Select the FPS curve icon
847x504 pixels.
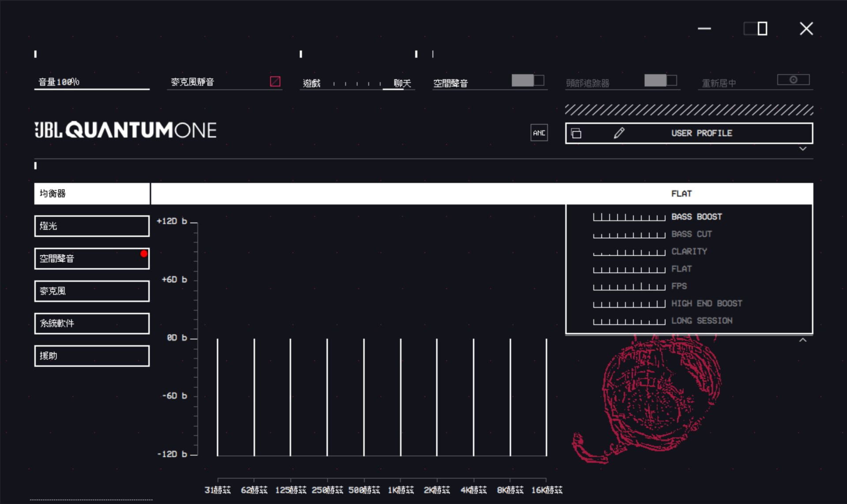629,287
